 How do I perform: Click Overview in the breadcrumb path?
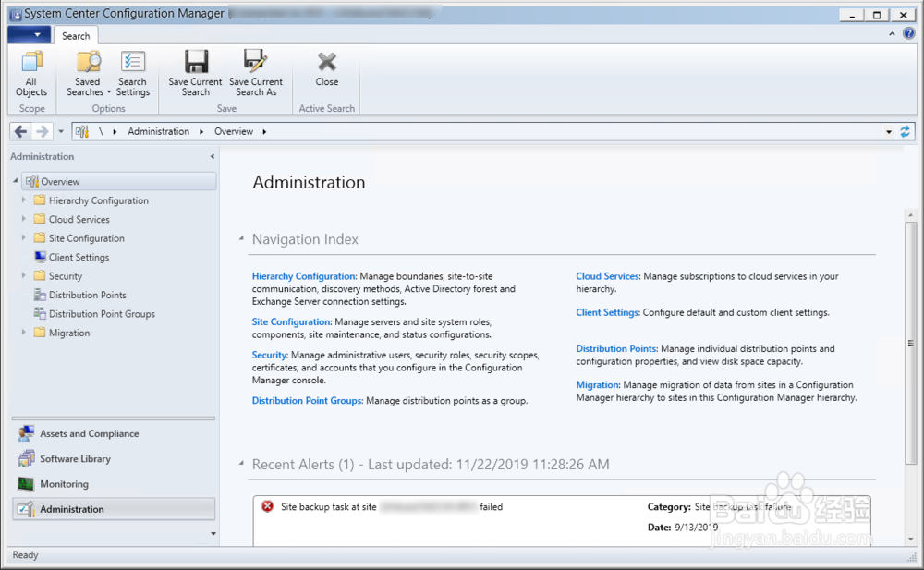click(x=234, y=131)
